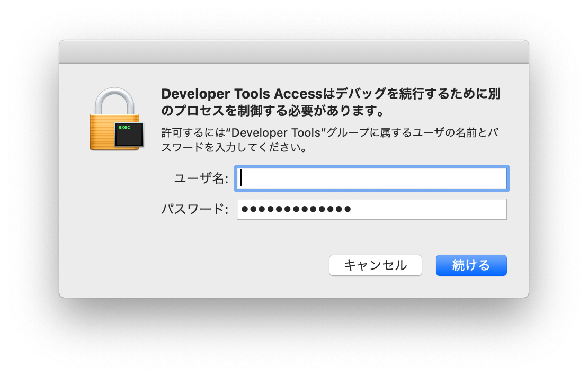
Task: Click the text cursor in the username field
Action: click(242, 178)
